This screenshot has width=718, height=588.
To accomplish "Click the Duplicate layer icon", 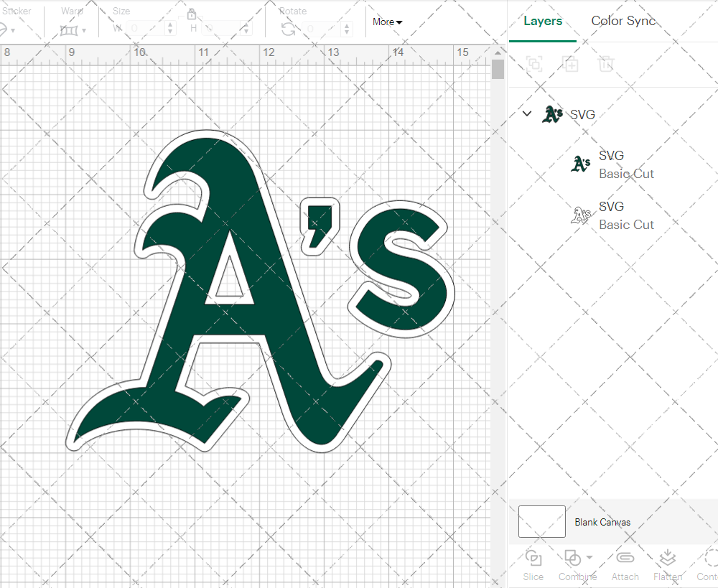I will point(570,64).
